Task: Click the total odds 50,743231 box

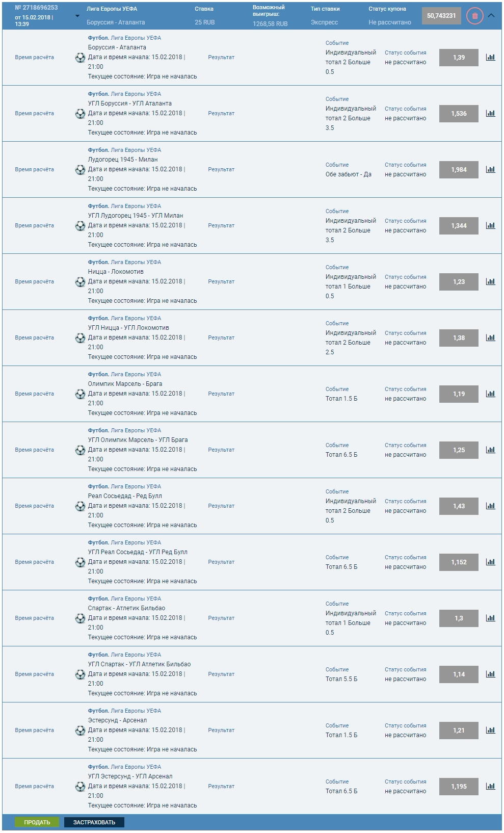Action: 441,16
